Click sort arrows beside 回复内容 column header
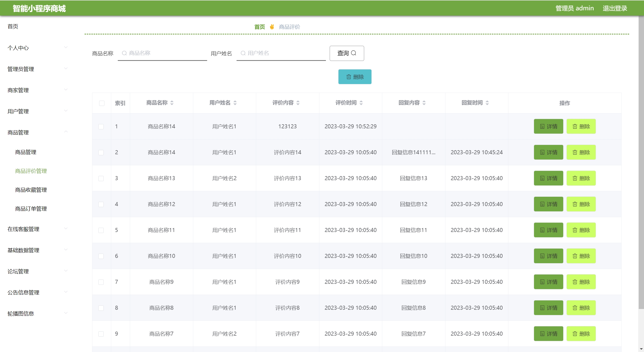Viewport: 644px width, 352px height. [x=424, y=103]
